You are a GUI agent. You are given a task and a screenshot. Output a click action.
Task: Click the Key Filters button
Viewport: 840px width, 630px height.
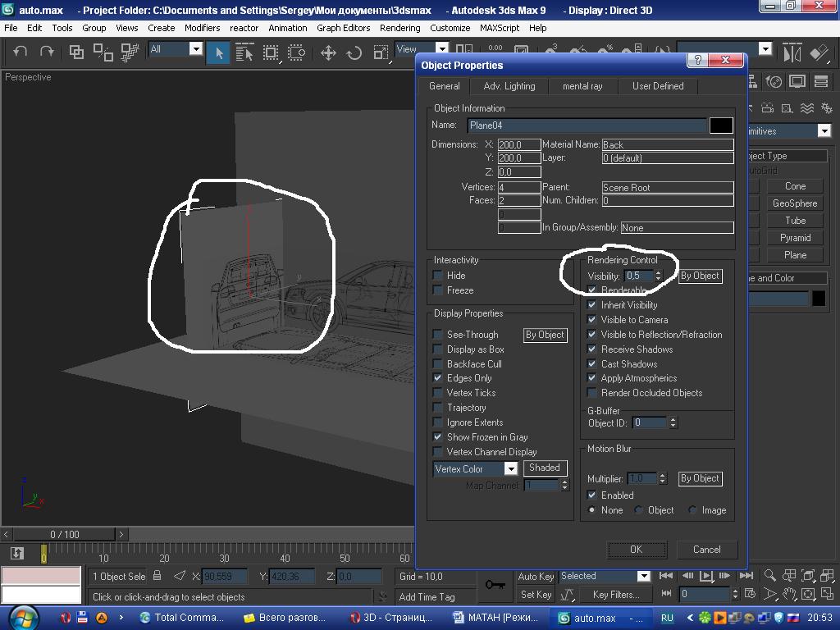coord(615,595)
